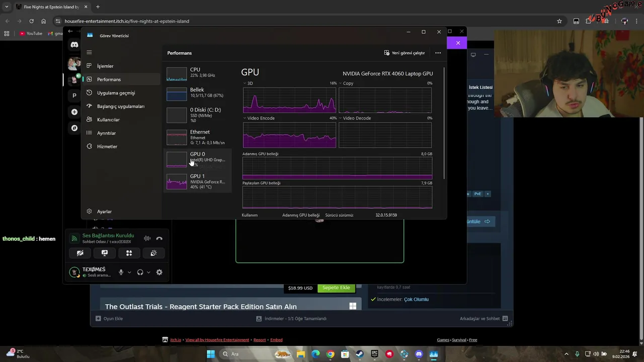The height and width of the screenshot is (362, 644).
Task: Open Discord home icon in server list
Action: pos(74,45)
